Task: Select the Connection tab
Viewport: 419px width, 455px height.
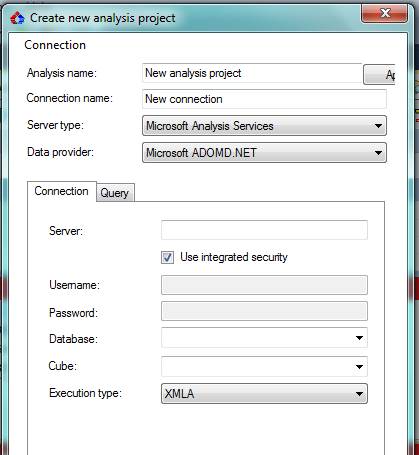Action: (62, 191)
